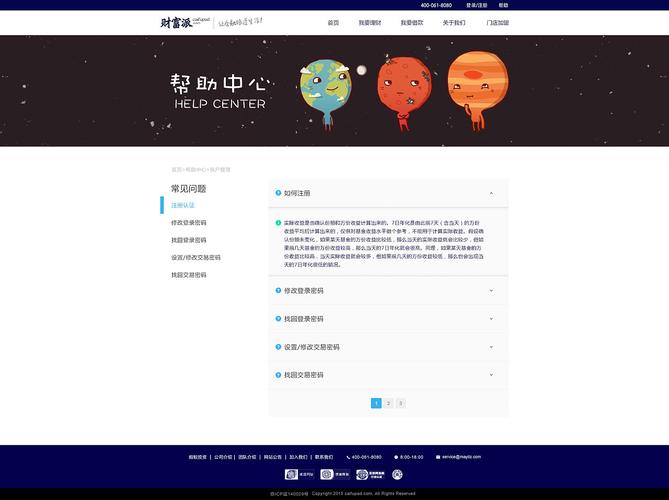Go to page 2 in pagination

388,403
